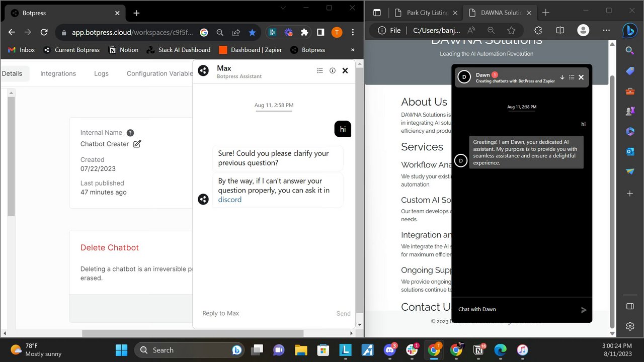Viewport: 644px width, 362px height.
Task: Open Bing Copilot sidebar button
Action: (630, 30)
